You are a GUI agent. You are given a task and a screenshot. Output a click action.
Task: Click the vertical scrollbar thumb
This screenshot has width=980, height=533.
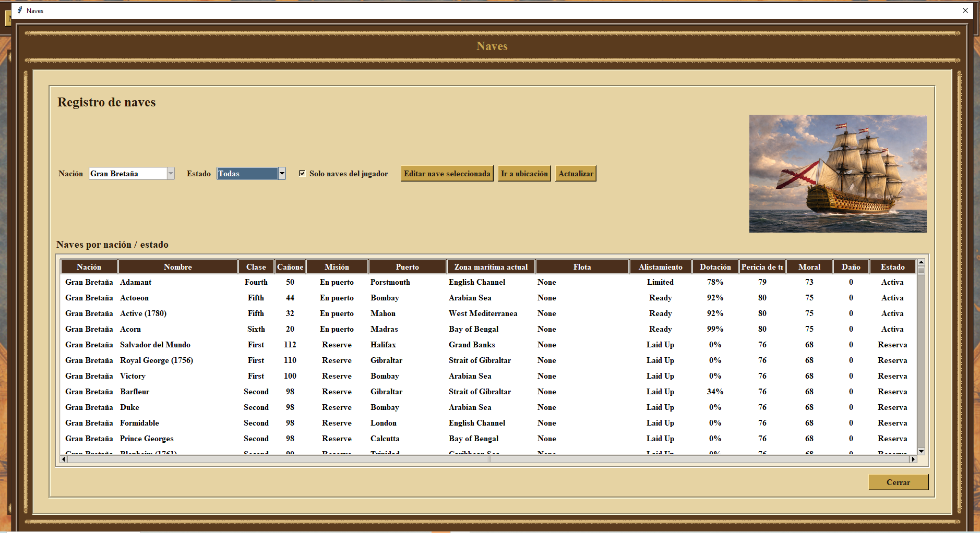pyautogui.click(x=921, y=270)
